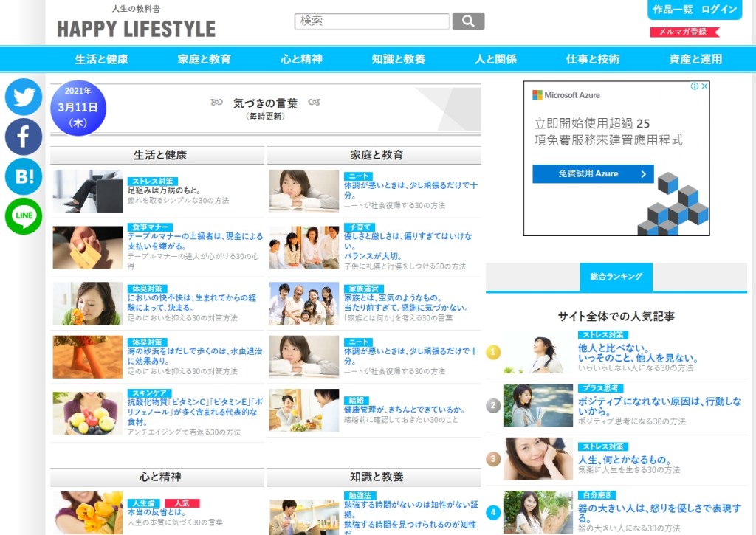This screenshot has height=535, width=756.
Task: Click the 免費試用 Azure ad button
Action: tap(593, 174)
